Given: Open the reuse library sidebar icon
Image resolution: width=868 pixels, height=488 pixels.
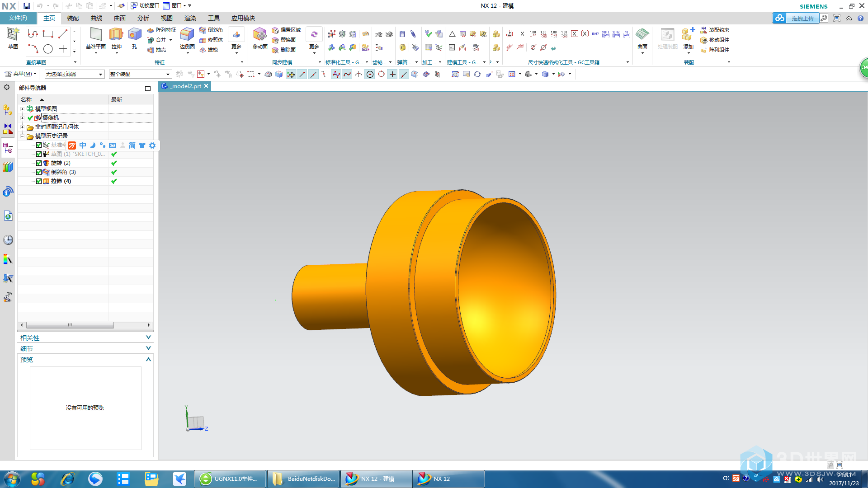Looking at the screenshot, I should pyautogui.click(x=8, y=167).
